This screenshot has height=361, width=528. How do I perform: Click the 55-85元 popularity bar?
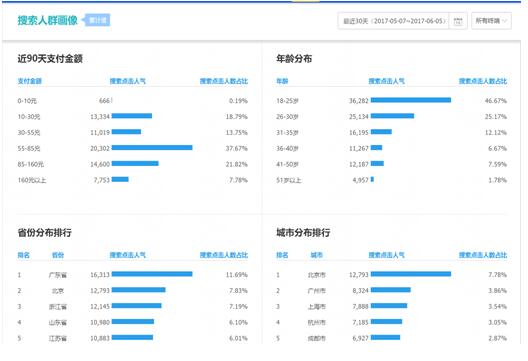tap(152, 147)
